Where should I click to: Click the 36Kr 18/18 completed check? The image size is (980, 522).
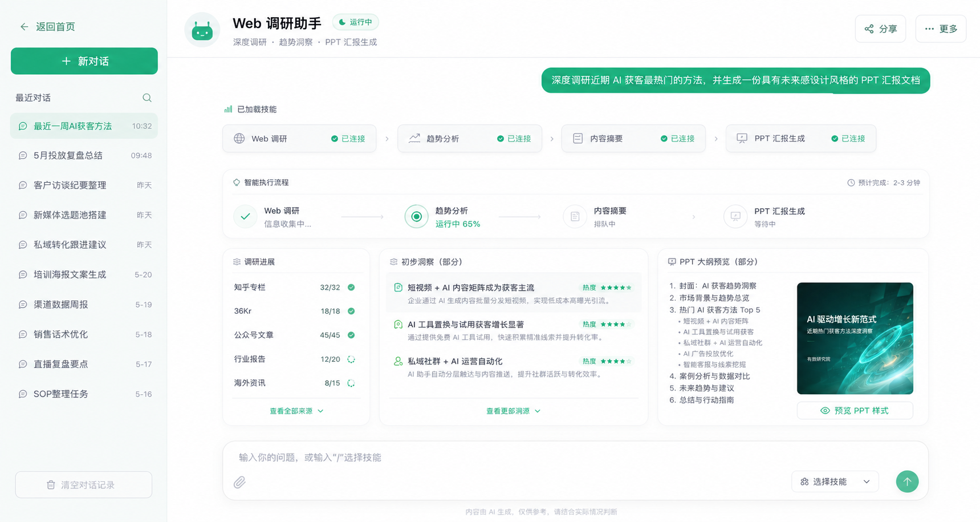tap(351, 311)
